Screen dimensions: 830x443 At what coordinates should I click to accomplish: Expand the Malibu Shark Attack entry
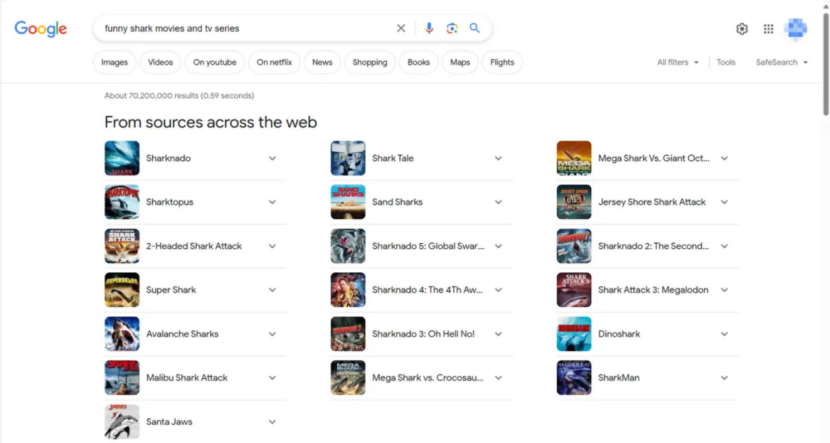click(x=272, y=378)
